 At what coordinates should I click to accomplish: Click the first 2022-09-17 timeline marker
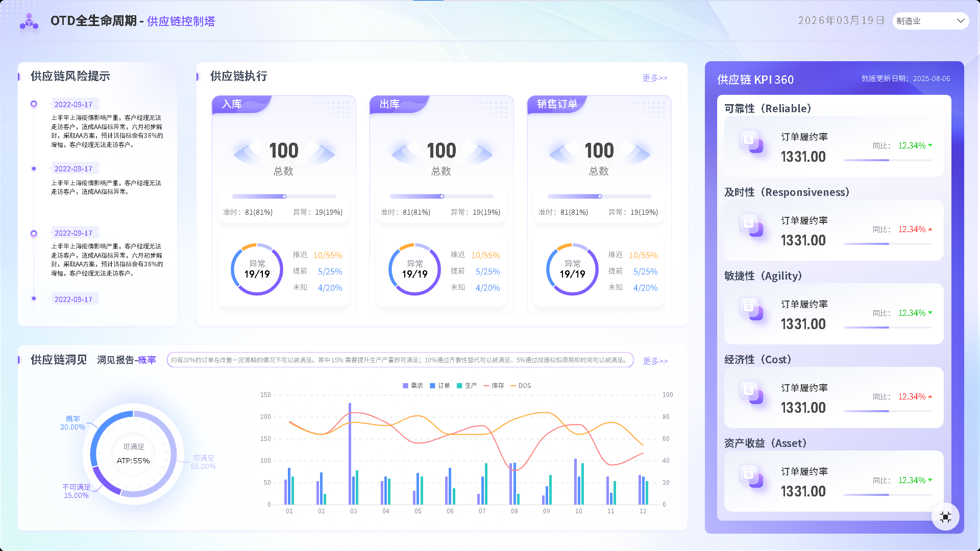pos(34,104)
